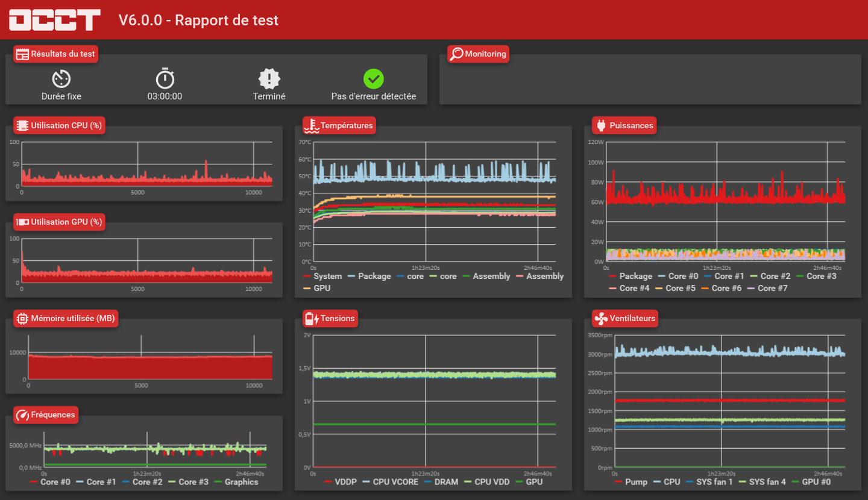Click the OCCT logo in header
Screen dimensions: 868x500
point(54,20)
